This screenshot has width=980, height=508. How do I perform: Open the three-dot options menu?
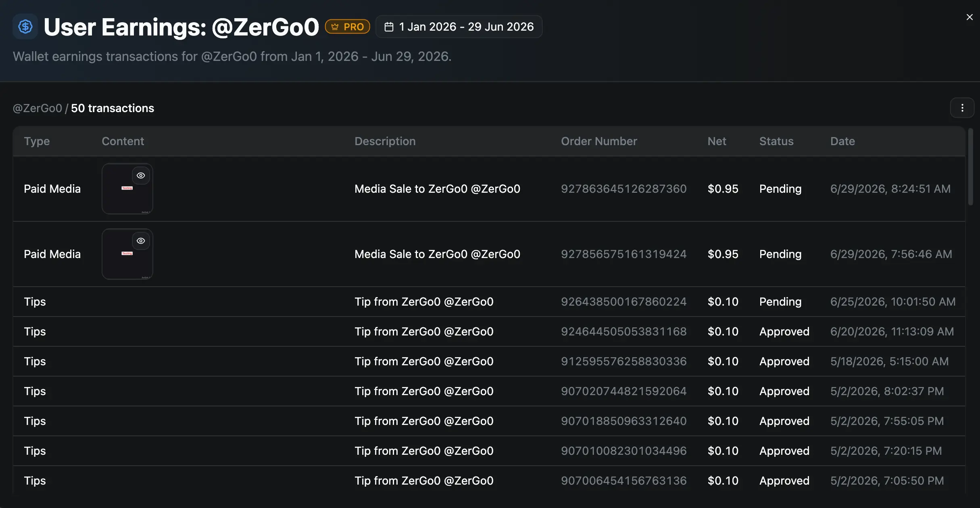[x=962, y=108]
